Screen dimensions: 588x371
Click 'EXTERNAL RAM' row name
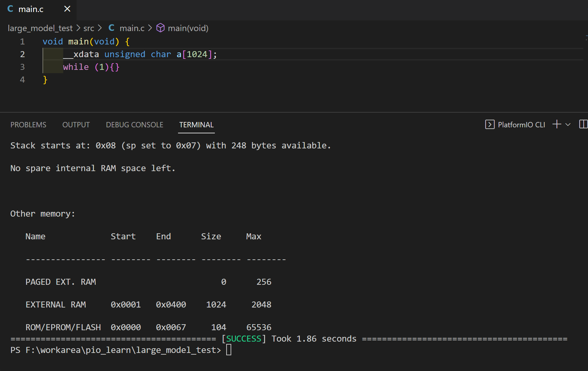[56, 304]
